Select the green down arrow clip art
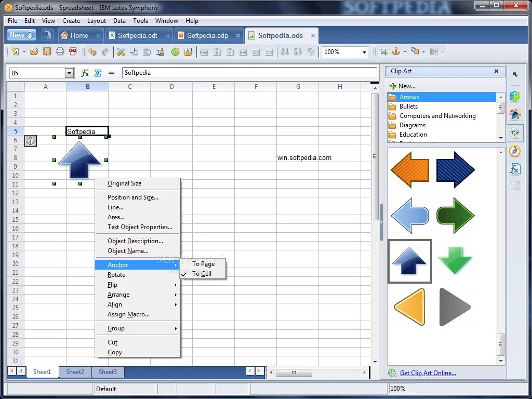 click(455, 261)
